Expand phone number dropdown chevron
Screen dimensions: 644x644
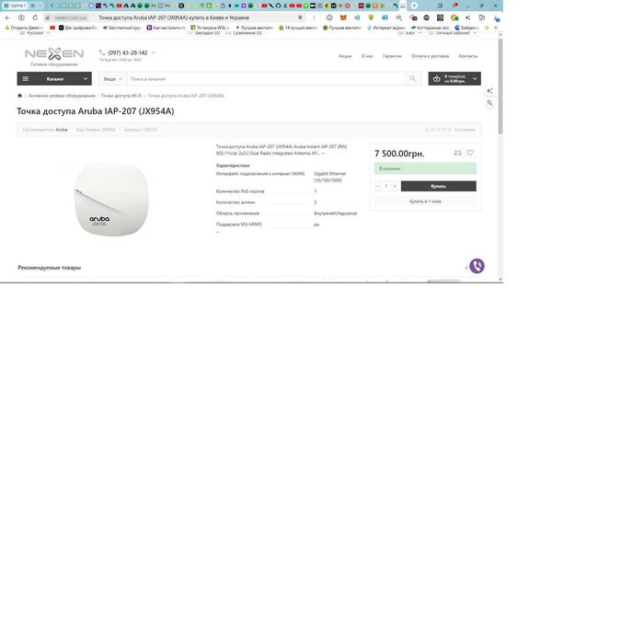click(x=154, y=52)
